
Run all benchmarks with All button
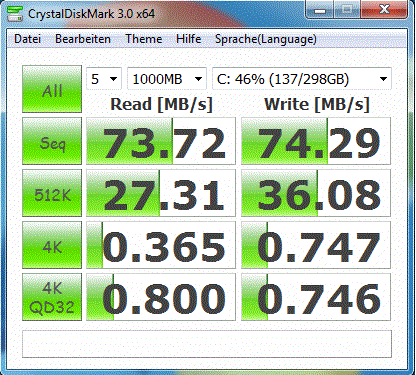pyautogui.click(x=52, y=89)
